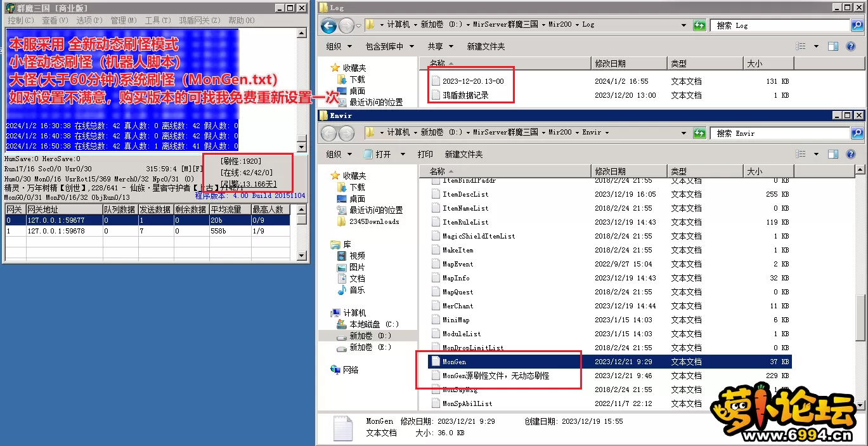Image resolution: width=868 pixels, height=446 pixels.
Task: Refresh the Log window address bar
Action: click(x=699, y=25)
